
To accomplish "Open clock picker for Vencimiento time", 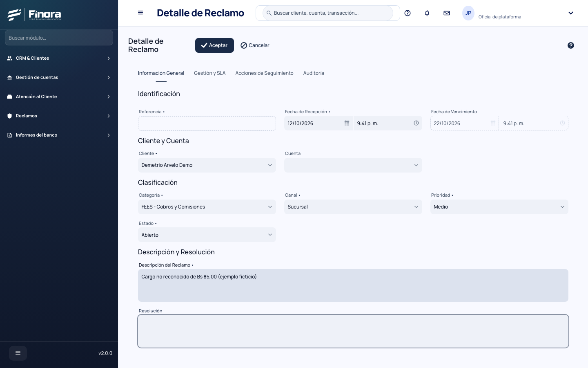I will (x=562, y=123).
